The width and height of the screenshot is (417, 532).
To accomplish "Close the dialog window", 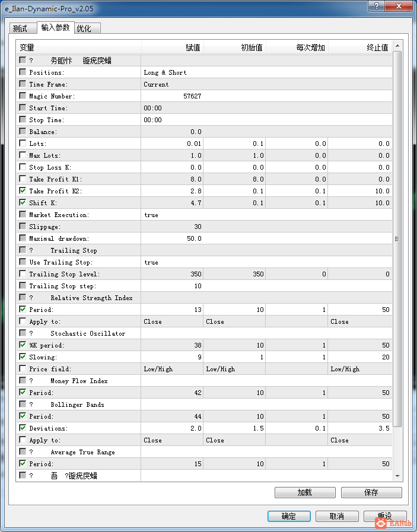I will 399,6.
